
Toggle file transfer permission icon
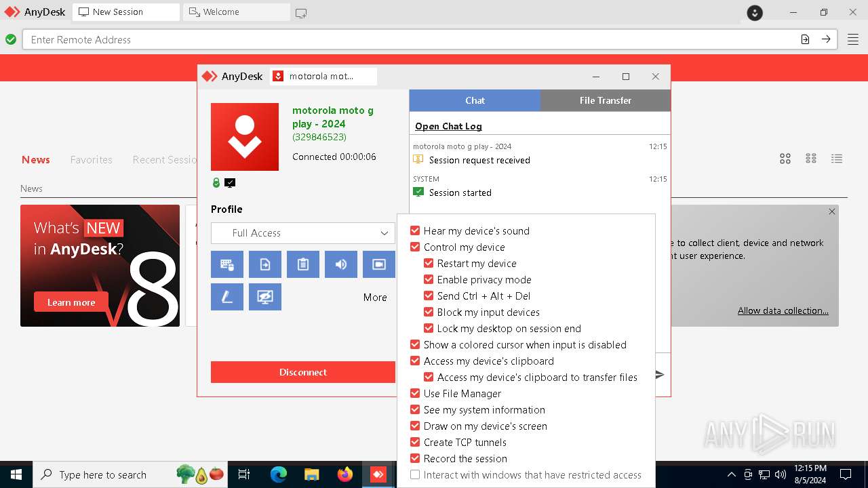[265, 264]
